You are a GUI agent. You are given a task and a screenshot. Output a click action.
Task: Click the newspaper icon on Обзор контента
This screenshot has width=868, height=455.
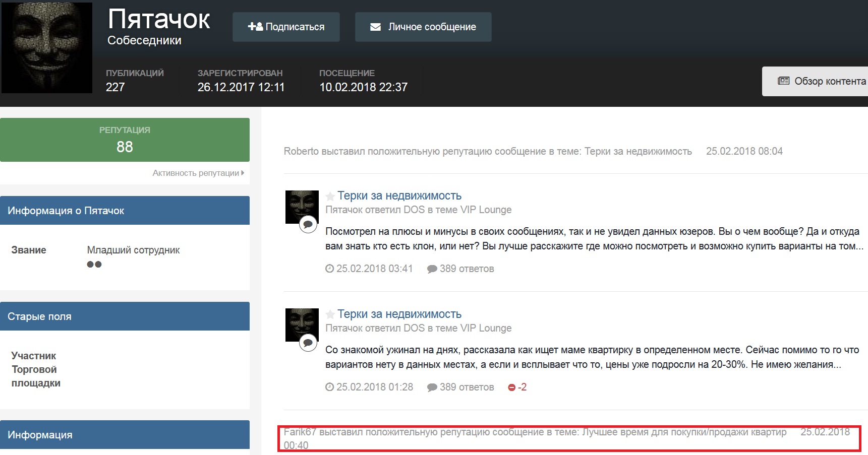tap(783, 81)
